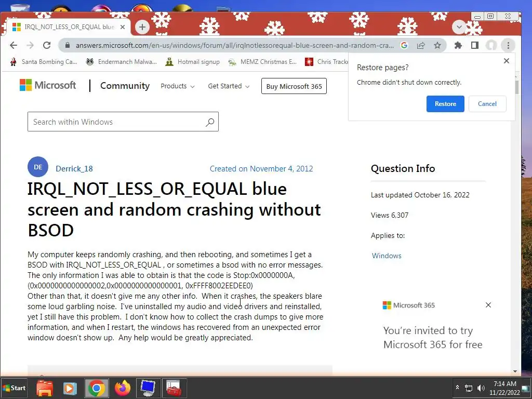Open Derrick_18 profile link
This screenshot has width=532, height=399.
point(74,169)
